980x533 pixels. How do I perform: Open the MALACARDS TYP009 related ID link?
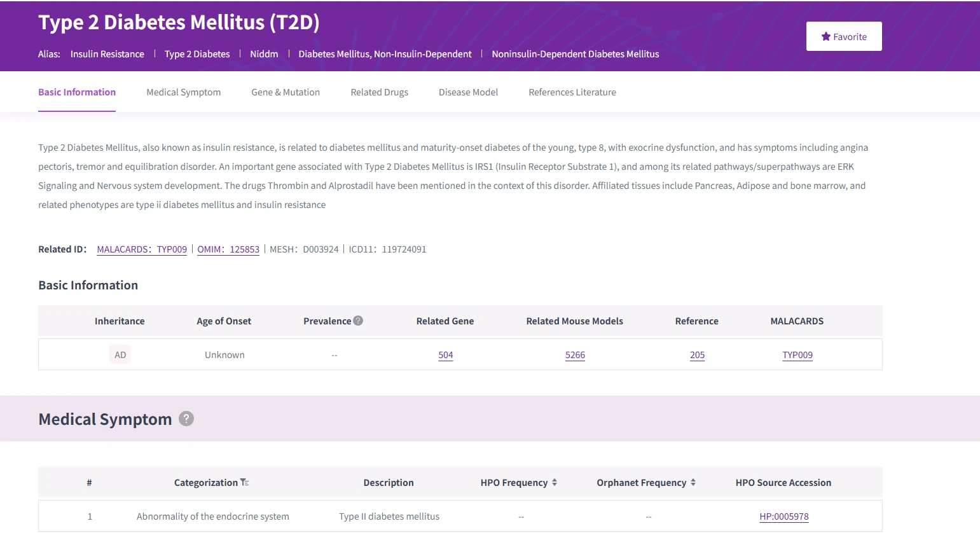[x=141, y=249]
